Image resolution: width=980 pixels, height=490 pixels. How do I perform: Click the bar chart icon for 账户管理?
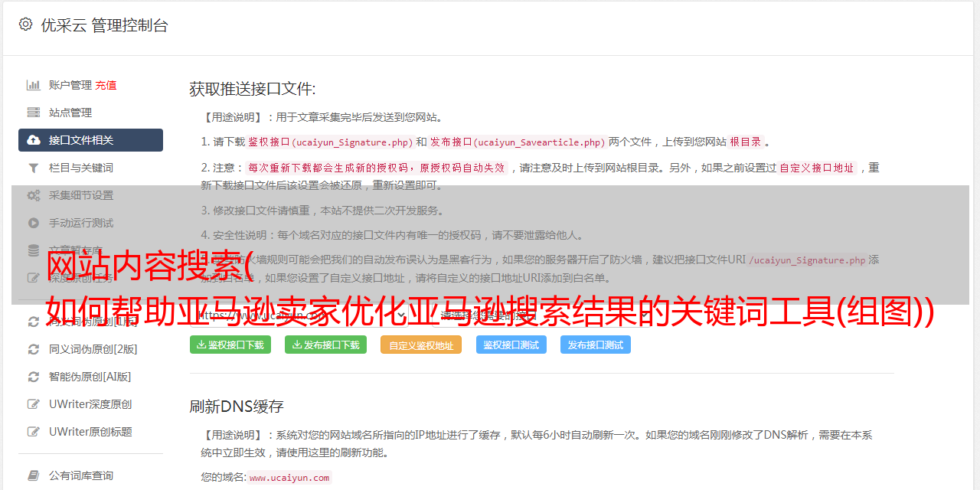point(34,85)
